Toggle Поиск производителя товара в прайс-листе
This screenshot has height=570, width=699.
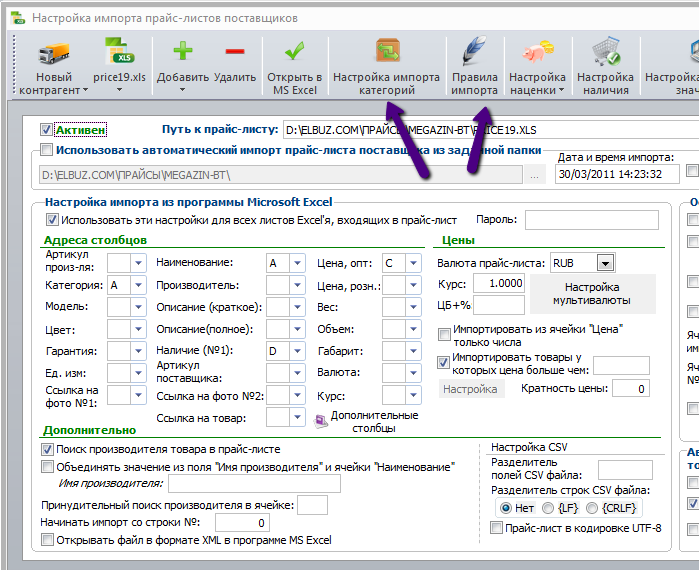[47, 449]
